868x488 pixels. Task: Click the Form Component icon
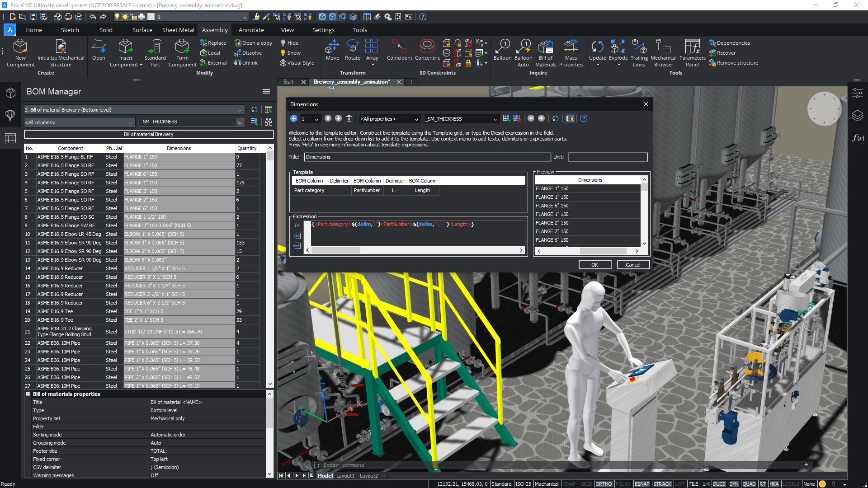(x=182, y=47)
